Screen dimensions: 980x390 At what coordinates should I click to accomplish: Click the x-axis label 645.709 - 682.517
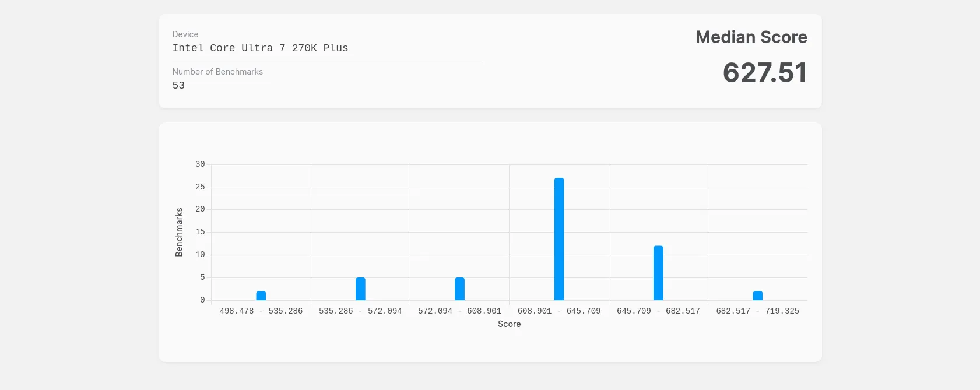pos(658,311)
